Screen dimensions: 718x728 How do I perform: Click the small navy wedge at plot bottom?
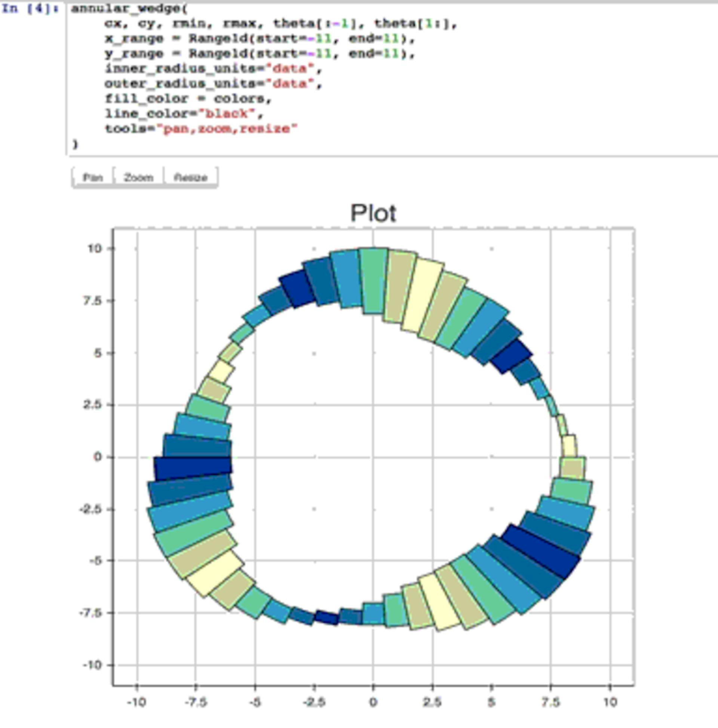(326, 618)
